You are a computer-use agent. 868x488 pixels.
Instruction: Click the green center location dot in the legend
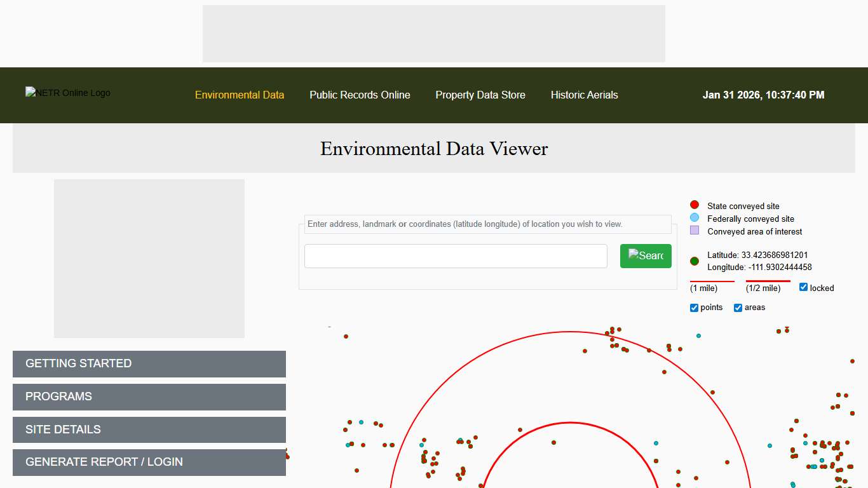(x=694, y=261)
